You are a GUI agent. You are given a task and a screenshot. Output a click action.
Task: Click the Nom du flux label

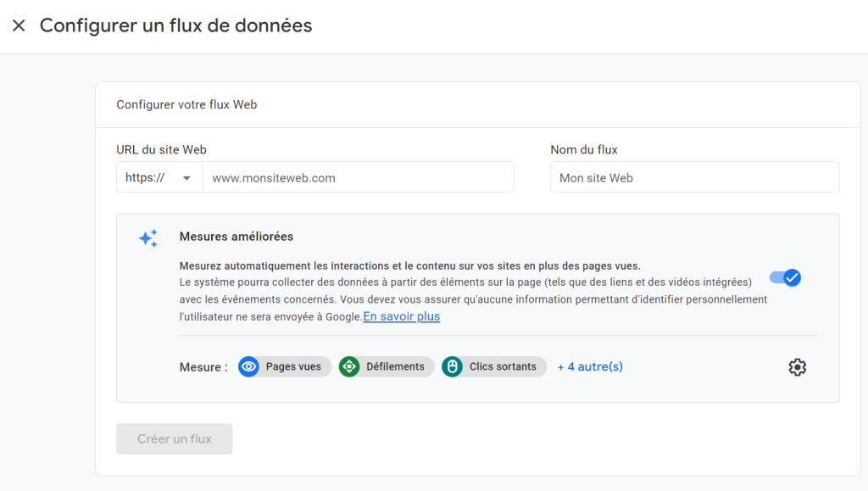pyautogui.click(x=584, y=149)
